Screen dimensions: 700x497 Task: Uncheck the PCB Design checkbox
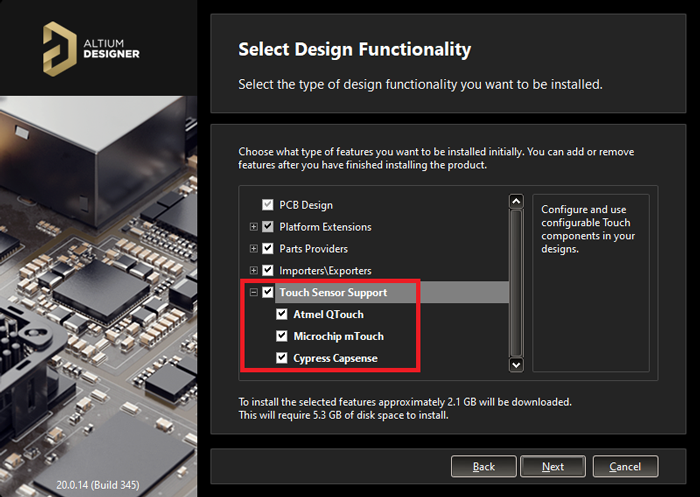tap(268, 205)
